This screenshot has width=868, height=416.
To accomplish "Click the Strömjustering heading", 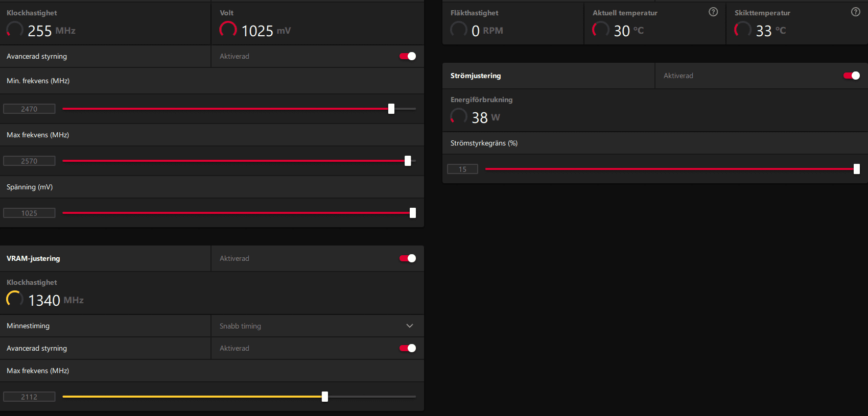I will point(476,76).
